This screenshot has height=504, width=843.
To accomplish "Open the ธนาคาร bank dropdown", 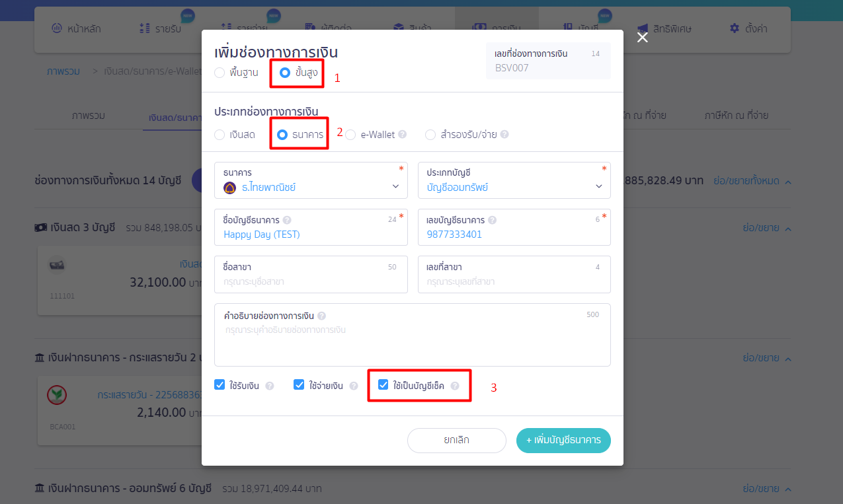I will (311, 180).
